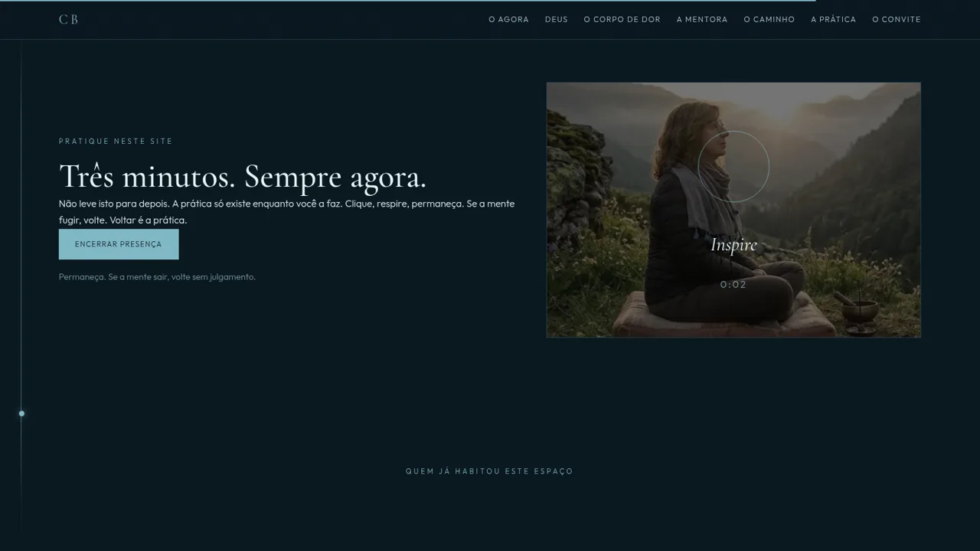Click Pratique neste site label
Viewport: 980px width, 551px height.
[x=116, y=141]
